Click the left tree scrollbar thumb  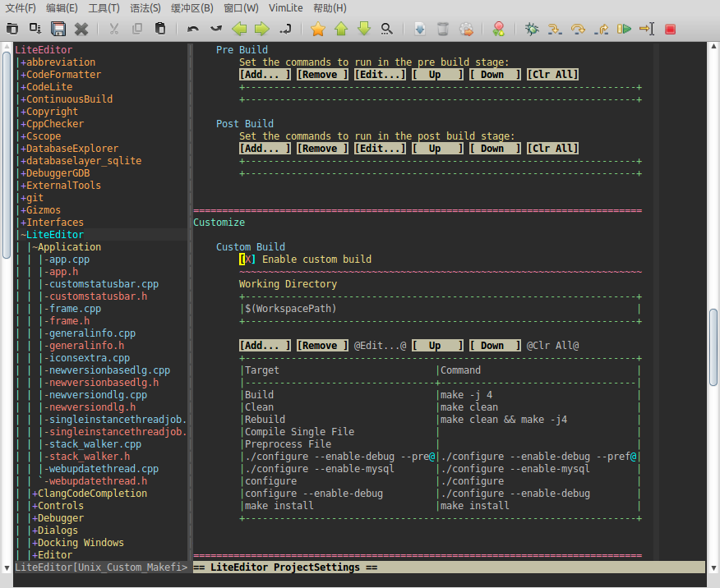coord(7,155)
